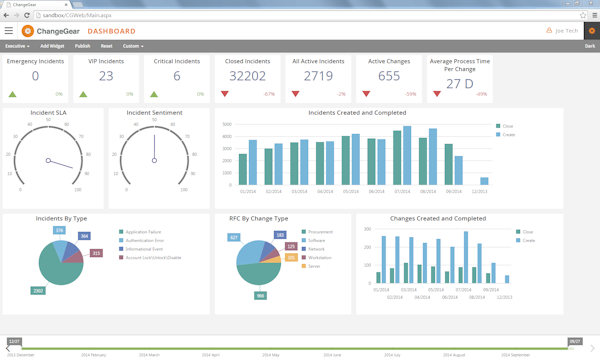Click the Joe Tech user icon
The height and width of the screenshot is (361, 600).
pyautogui.click(x=549, y=30)
